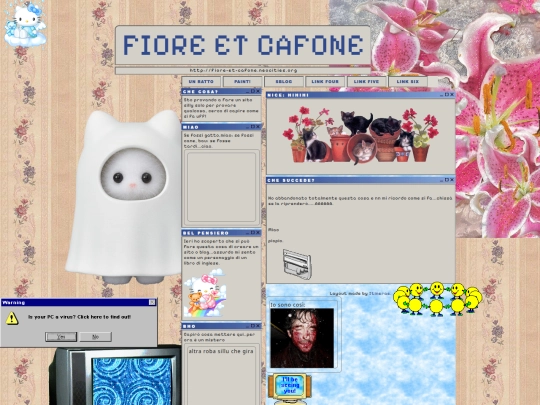Click the Hello Kitty rainbow image in Bel Pensiero
The height and width of the screenshot is (405, 540).
click(205, 293)
